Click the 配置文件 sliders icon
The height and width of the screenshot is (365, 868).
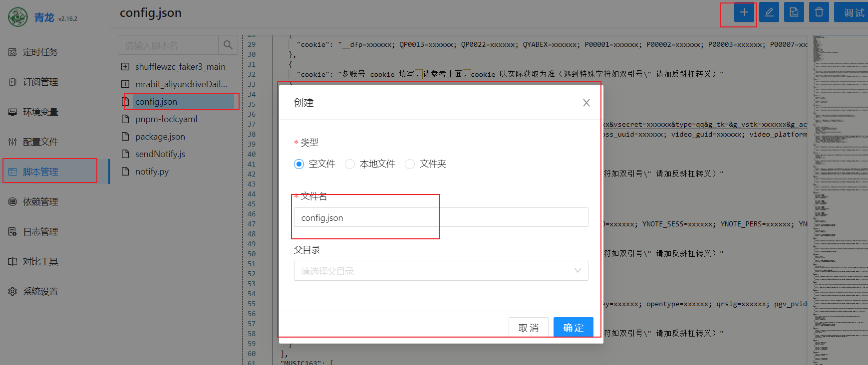pyautogui.click(x=12, y=142)
